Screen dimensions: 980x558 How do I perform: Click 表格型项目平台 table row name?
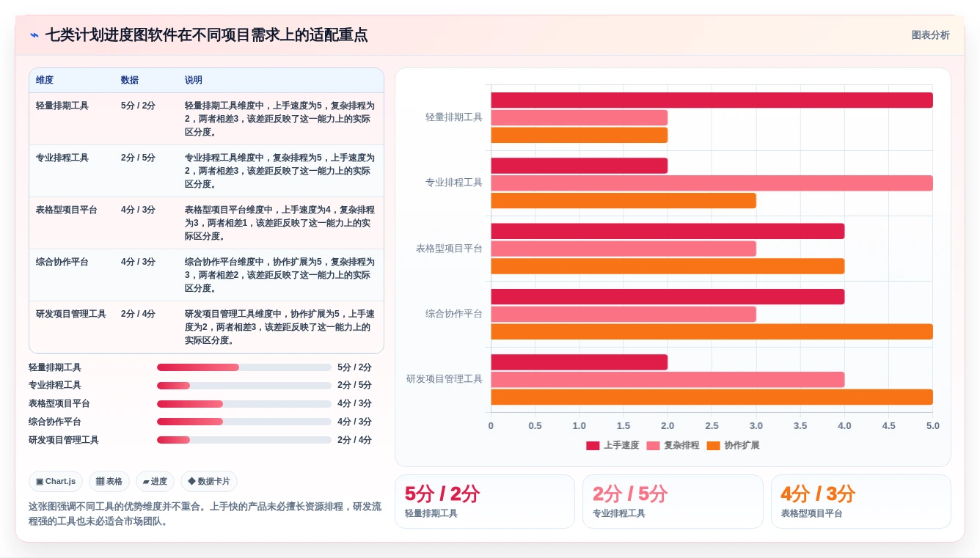click(67, 210)
